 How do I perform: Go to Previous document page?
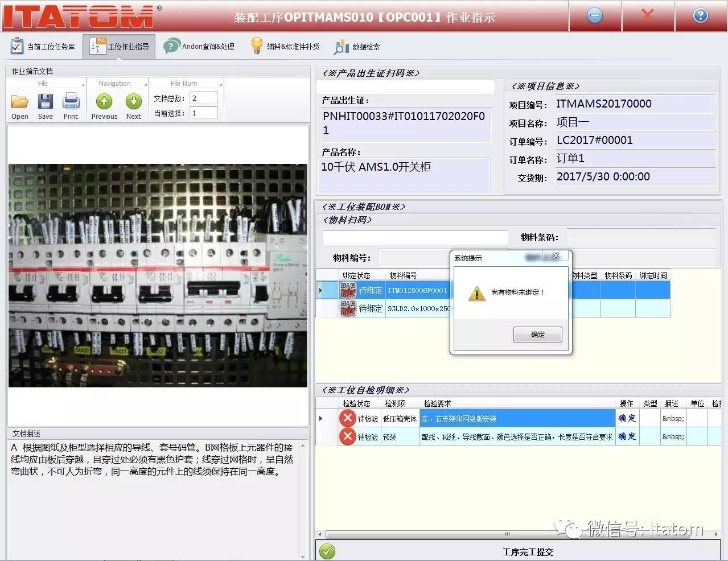coord(104,102)
